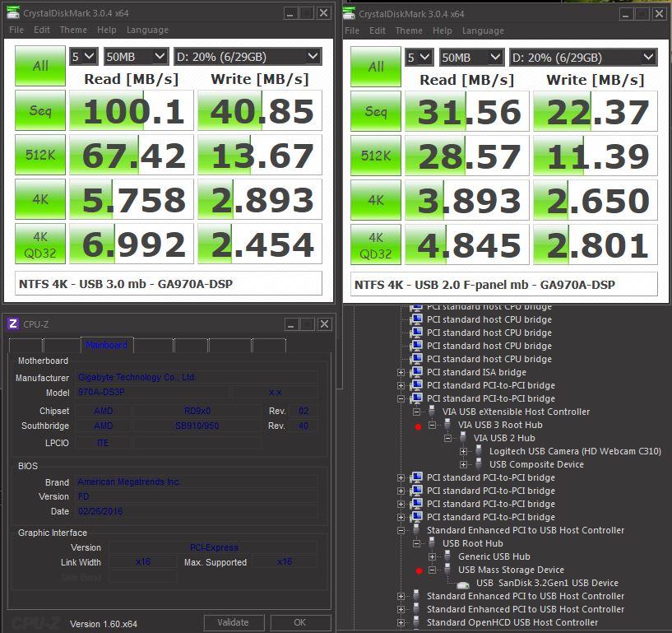672x633 pixels.
Task: Click the comment field reading USB 2.0 F-panel mb
Action: (x=503, y=285)
